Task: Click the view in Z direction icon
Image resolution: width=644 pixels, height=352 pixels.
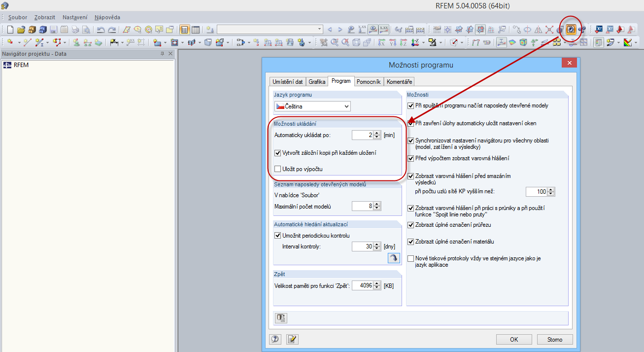Action: (x=404, y=42)
